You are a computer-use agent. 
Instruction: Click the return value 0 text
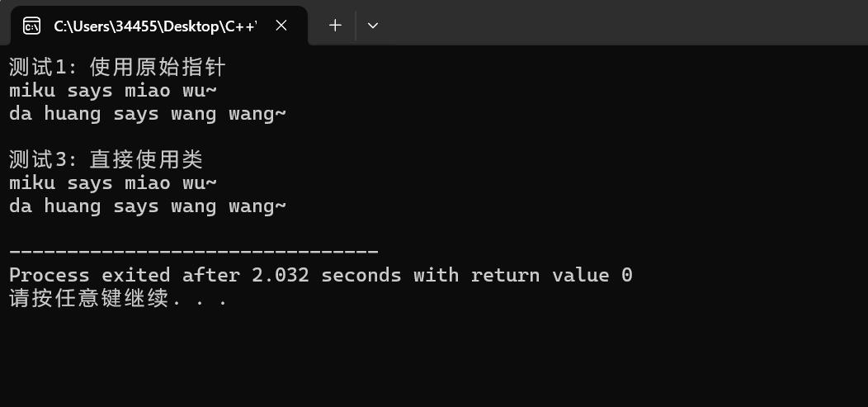[552, 275]
